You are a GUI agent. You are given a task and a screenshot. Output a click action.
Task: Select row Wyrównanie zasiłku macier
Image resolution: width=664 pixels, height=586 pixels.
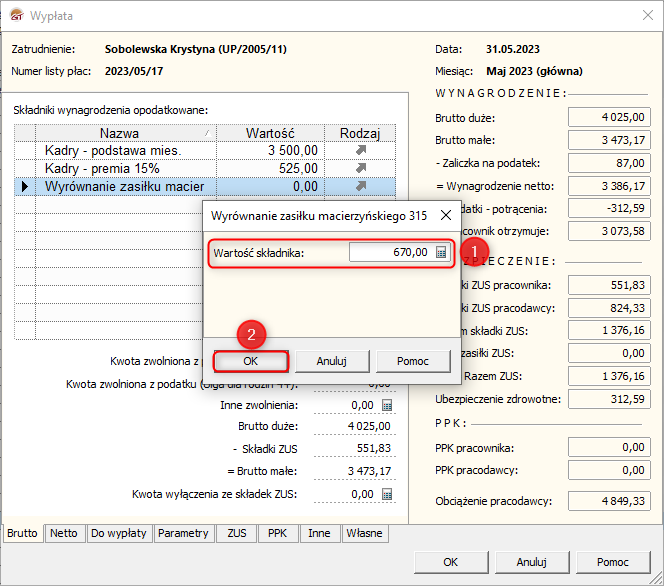[205, 186]
